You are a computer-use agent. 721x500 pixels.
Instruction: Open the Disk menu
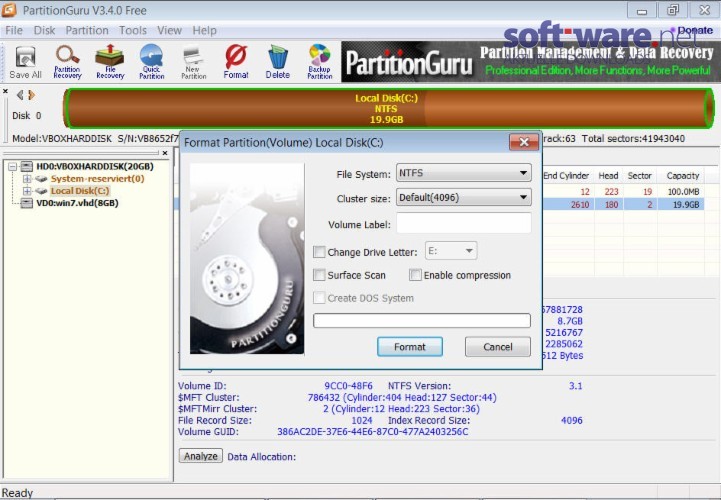(x=44, y=30)
